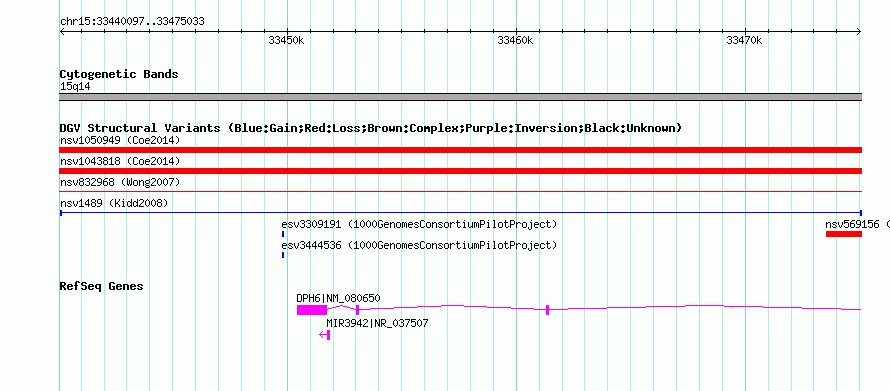Image resolution: width=890 pixels, height=391 pixels.
Task: Click the thin red line for nsv832968
Action: 460,192
